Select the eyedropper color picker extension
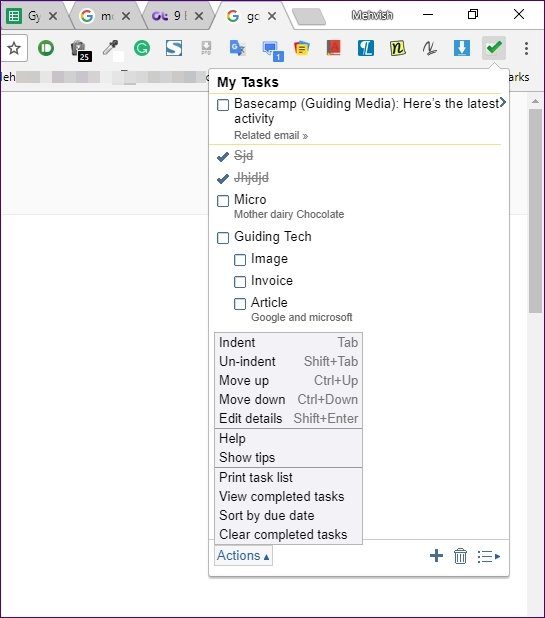The image size is (545, 618). [112, 48]
